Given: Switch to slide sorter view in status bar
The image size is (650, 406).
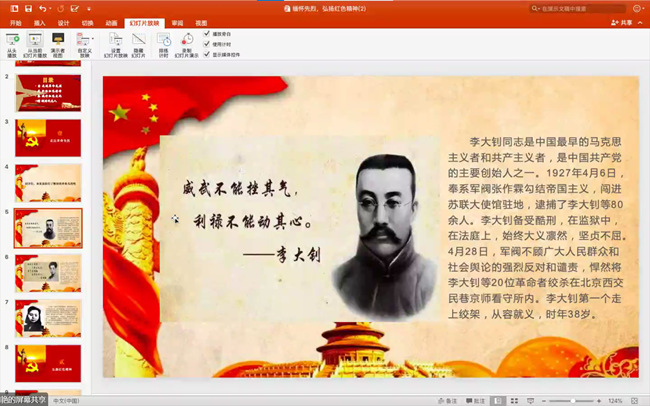Looking at the screenshot, I should 515,400.
